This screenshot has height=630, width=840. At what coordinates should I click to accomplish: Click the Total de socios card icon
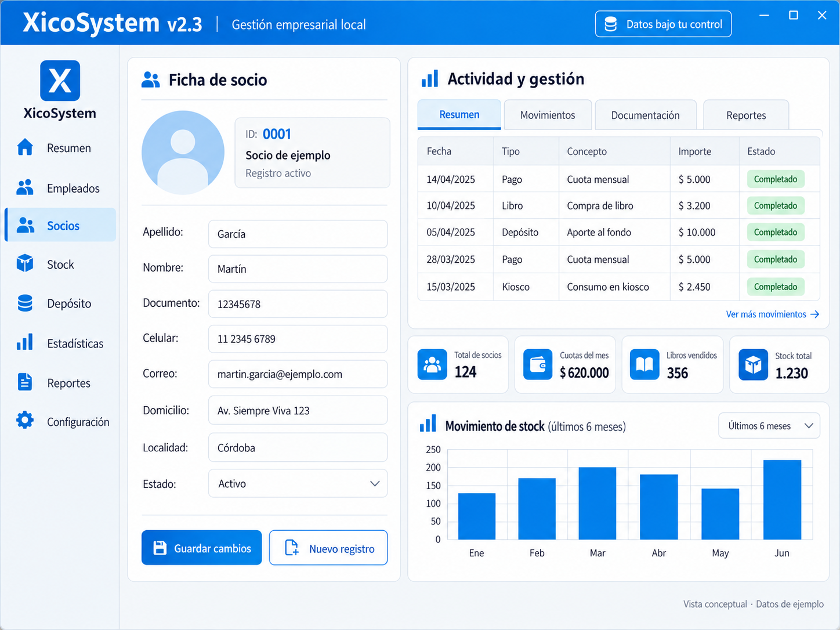(x=432, y=364)
